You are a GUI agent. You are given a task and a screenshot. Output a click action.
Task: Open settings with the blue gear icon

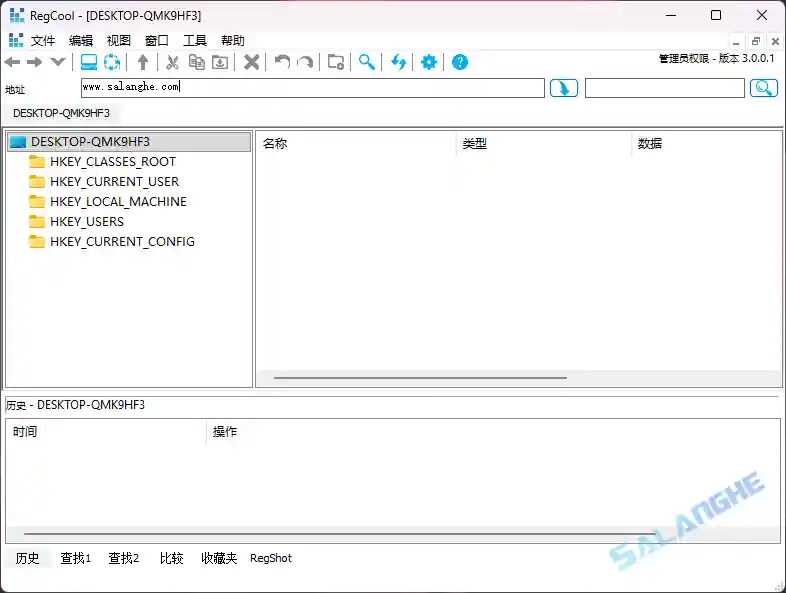[429, 62]
